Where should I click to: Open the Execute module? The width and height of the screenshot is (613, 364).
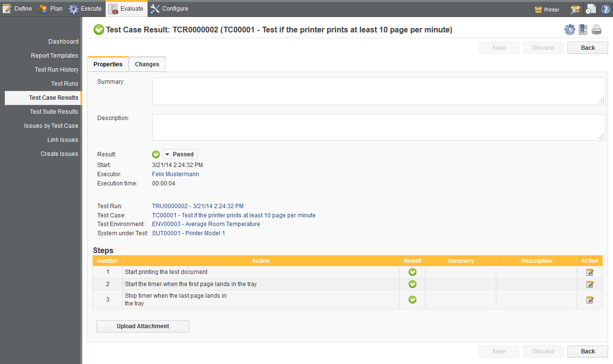tap(85, 9)
